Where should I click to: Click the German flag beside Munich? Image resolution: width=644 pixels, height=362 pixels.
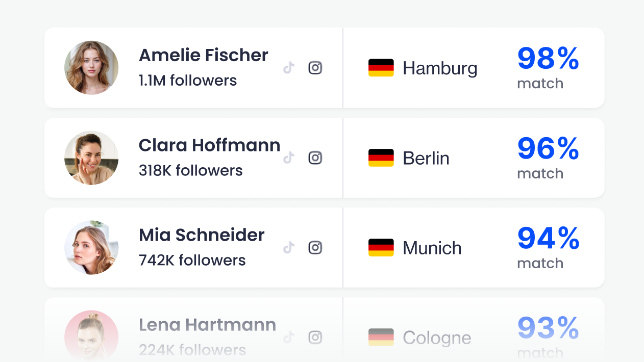coord(381,247)
